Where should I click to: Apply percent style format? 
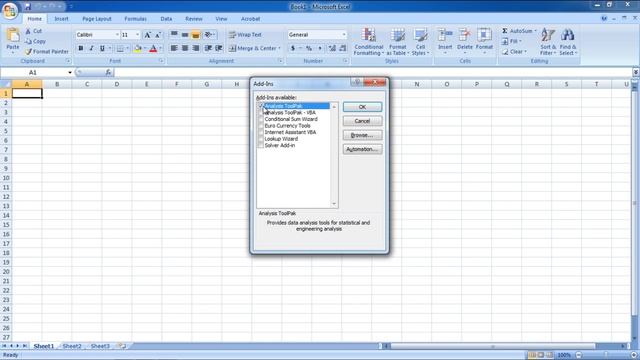[x=309, y=49]
